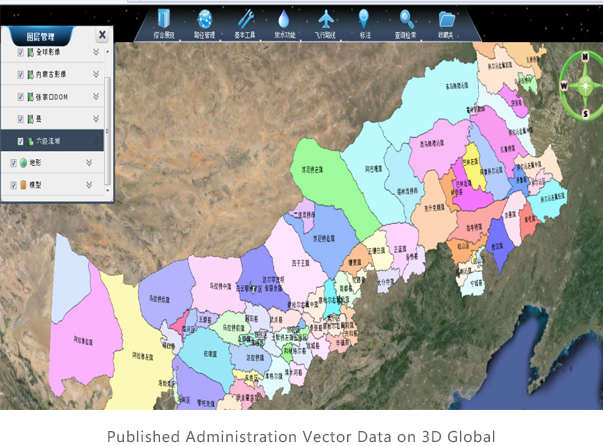Expand the 地形 group chevron
The image size is (603, 446).
(89, 162)
